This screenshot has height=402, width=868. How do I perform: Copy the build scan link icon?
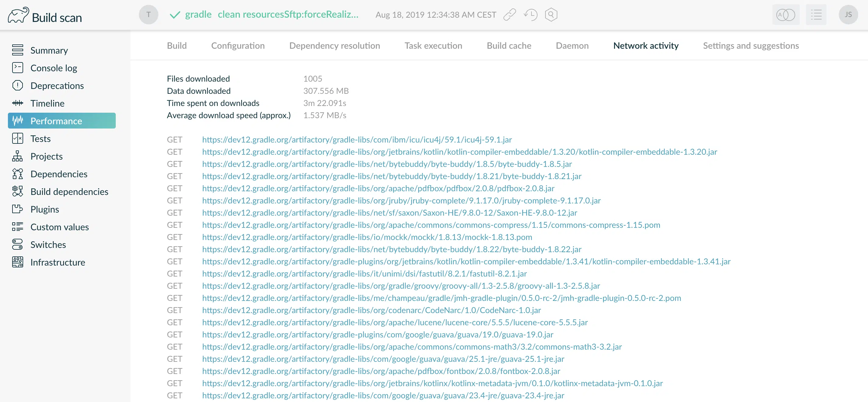click(510, 15)
